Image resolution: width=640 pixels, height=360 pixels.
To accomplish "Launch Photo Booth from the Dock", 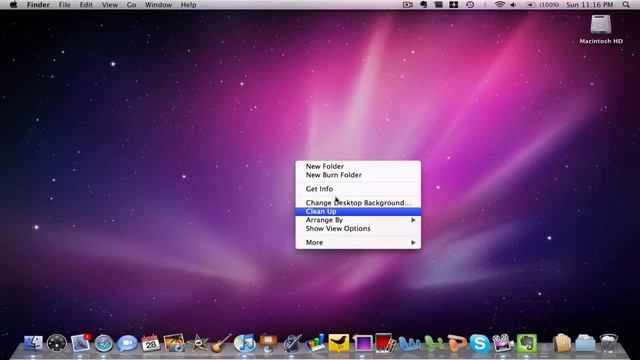I will coord(386,343).
